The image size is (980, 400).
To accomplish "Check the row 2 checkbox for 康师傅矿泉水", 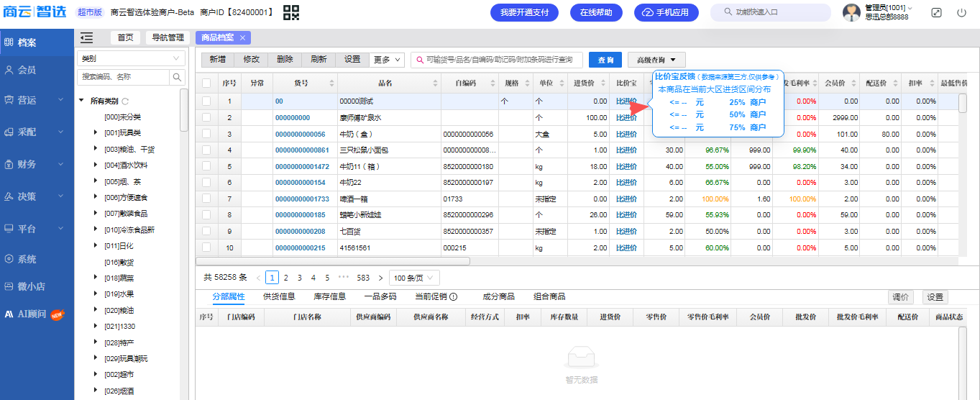I will (x=206, y=117).
